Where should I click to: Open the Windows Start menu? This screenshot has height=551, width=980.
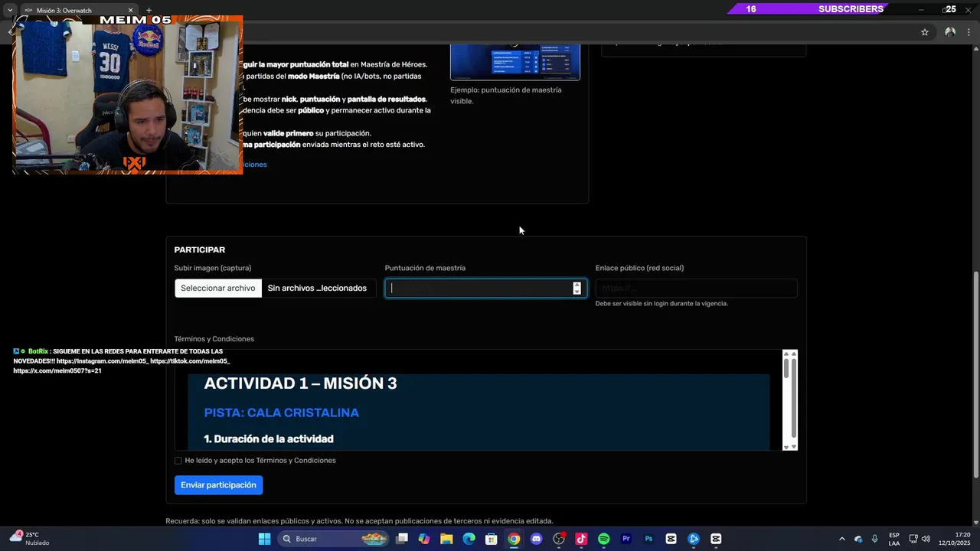coord(264,539)
